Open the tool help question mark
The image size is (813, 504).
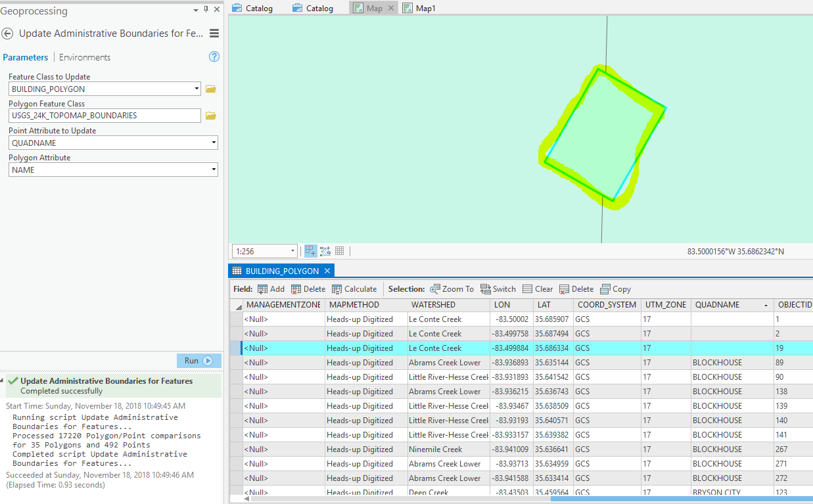(214, 57)
